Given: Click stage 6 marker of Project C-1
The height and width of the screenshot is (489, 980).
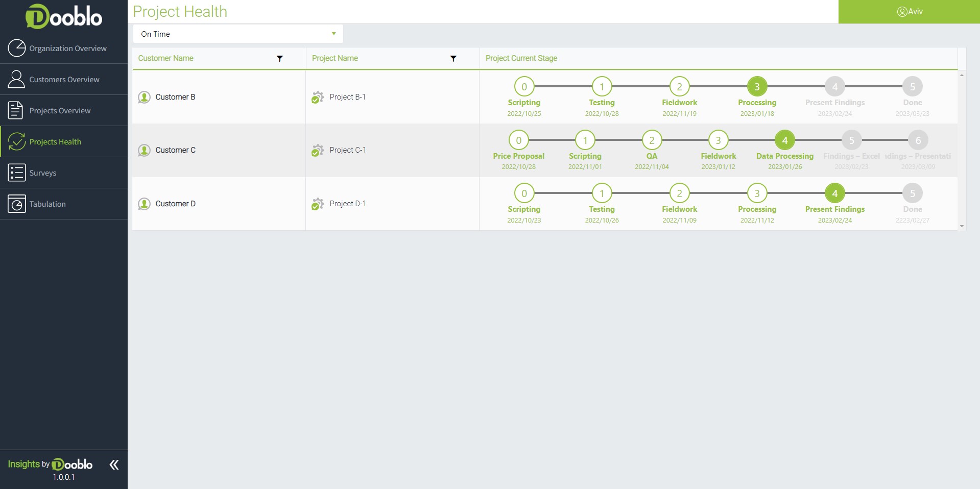Looking at the screenshot, I should (918, 140).
